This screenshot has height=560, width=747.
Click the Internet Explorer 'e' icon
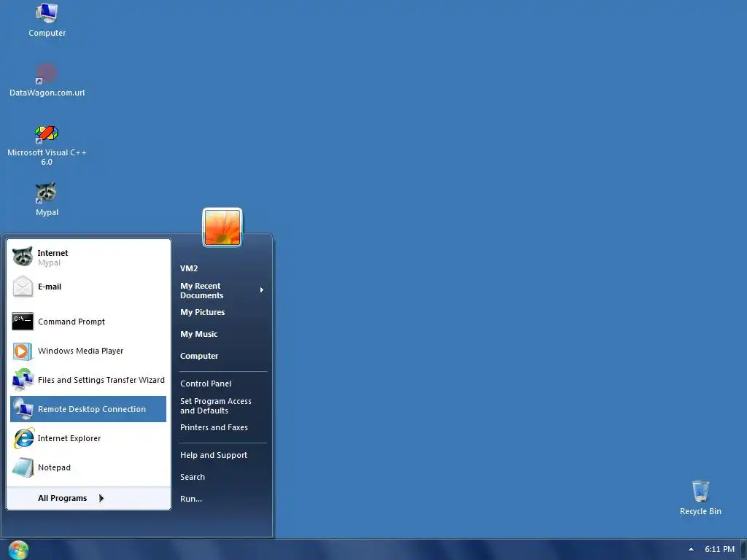[x=23, y=438]
